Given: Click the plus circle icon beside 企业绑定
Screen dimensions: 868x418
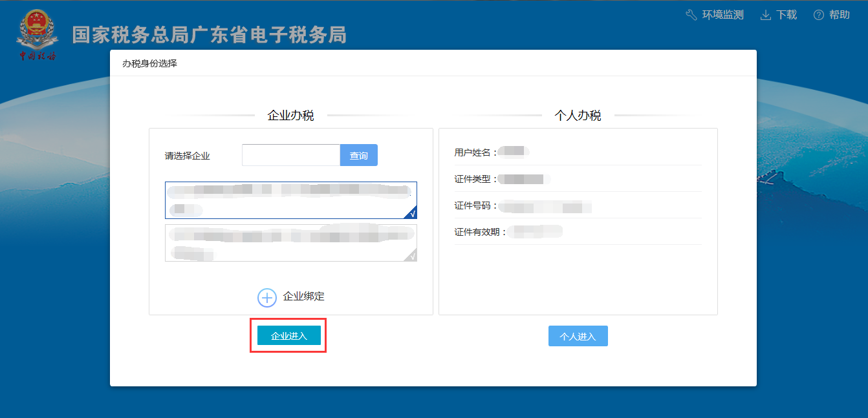Looking at the screenshot, I should (266, 298).
